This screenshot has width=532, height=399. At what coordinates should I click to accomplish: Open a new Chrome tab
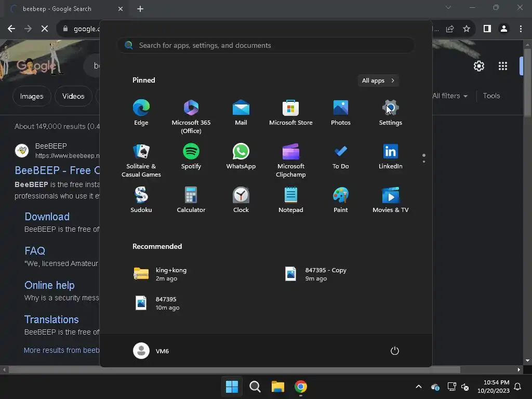140,9
